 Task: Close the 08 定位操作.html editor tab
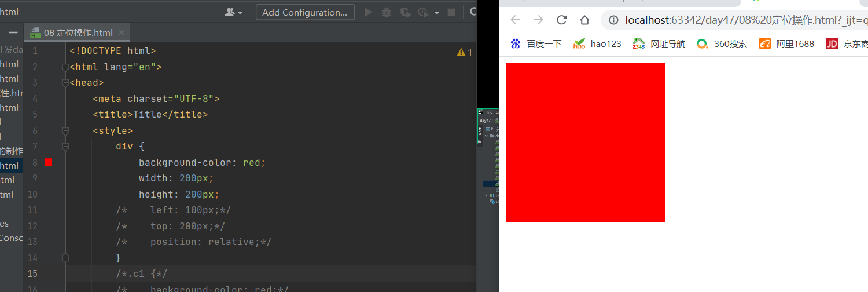[122, 32]
